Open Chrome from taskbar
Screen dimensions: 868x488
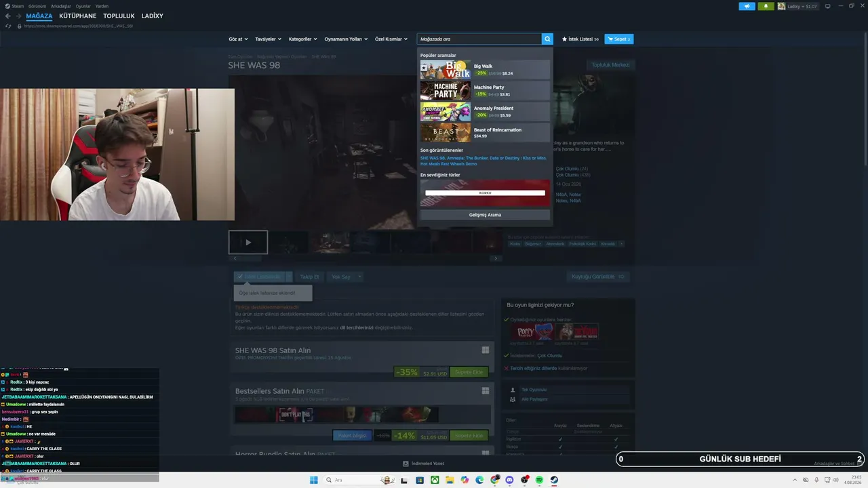494,480
